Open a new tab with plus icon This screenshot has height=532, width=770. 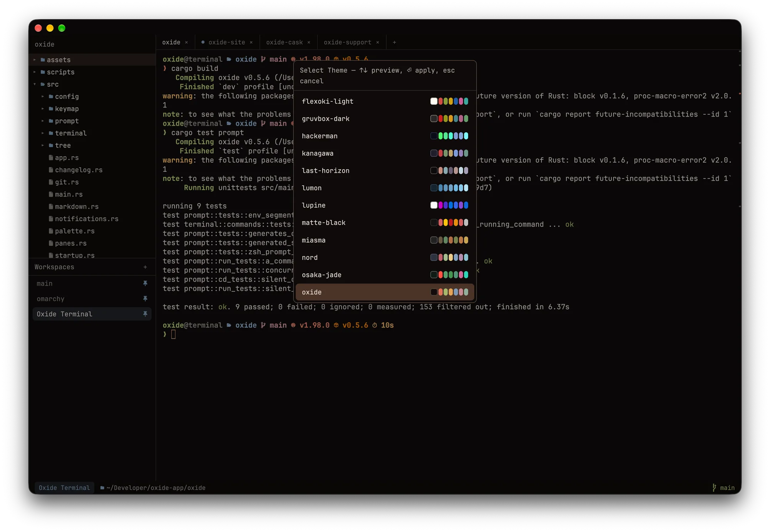394,42
